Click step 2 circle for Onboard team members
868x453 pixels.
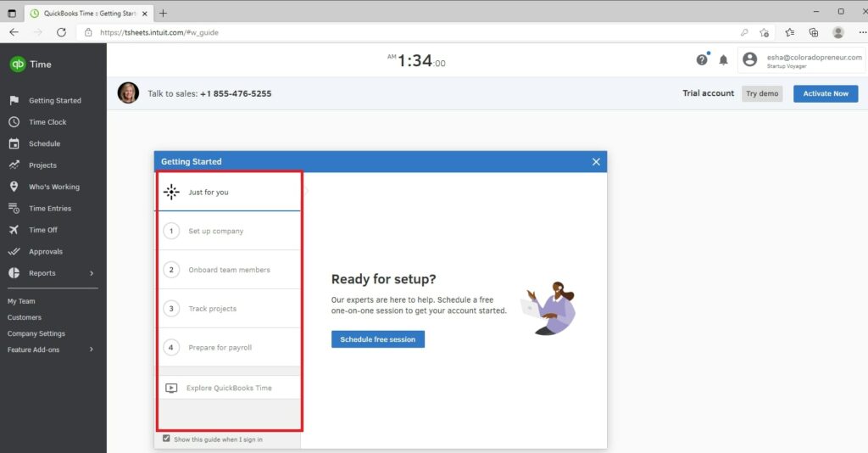171,270
